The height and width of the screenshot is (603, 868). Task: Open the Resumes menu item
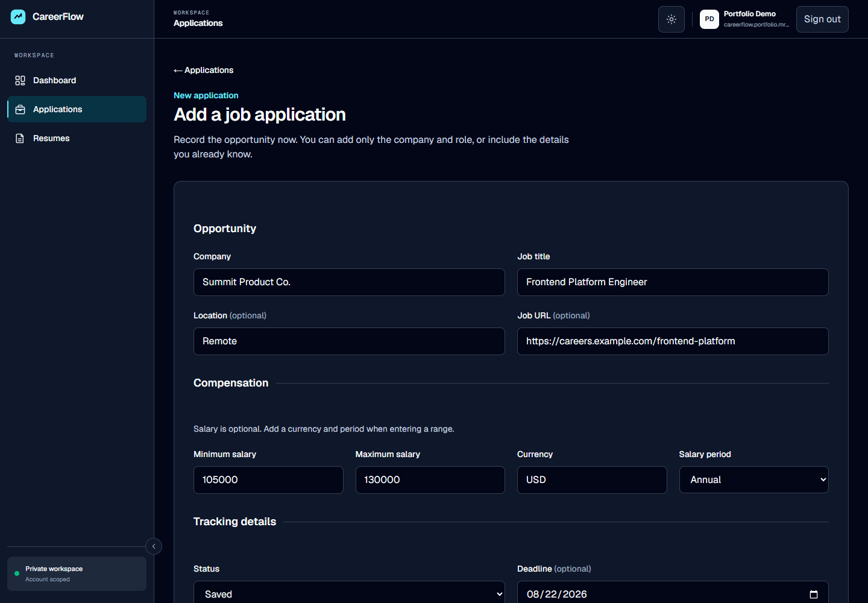tap(77, 138)
